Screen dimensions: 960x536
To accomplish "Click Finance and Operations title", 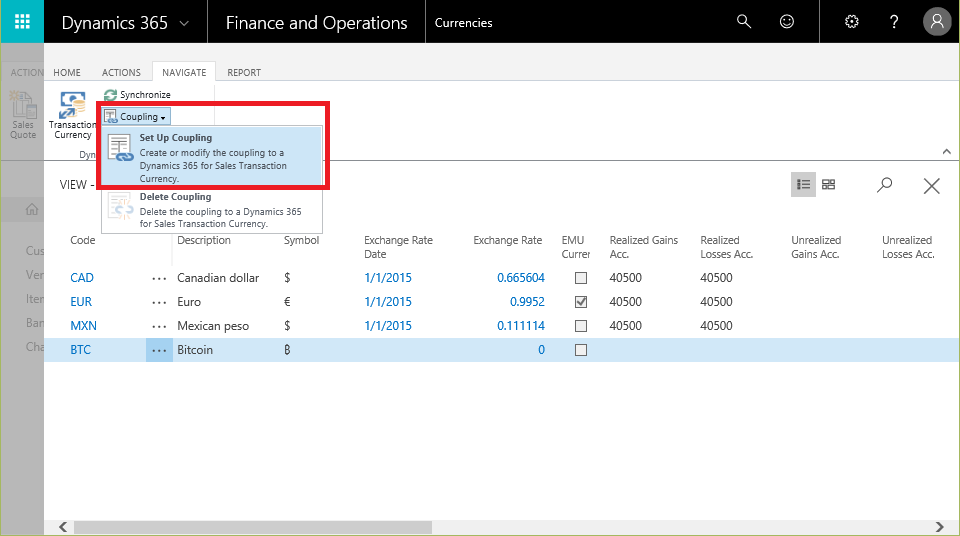I will point(316,23).
